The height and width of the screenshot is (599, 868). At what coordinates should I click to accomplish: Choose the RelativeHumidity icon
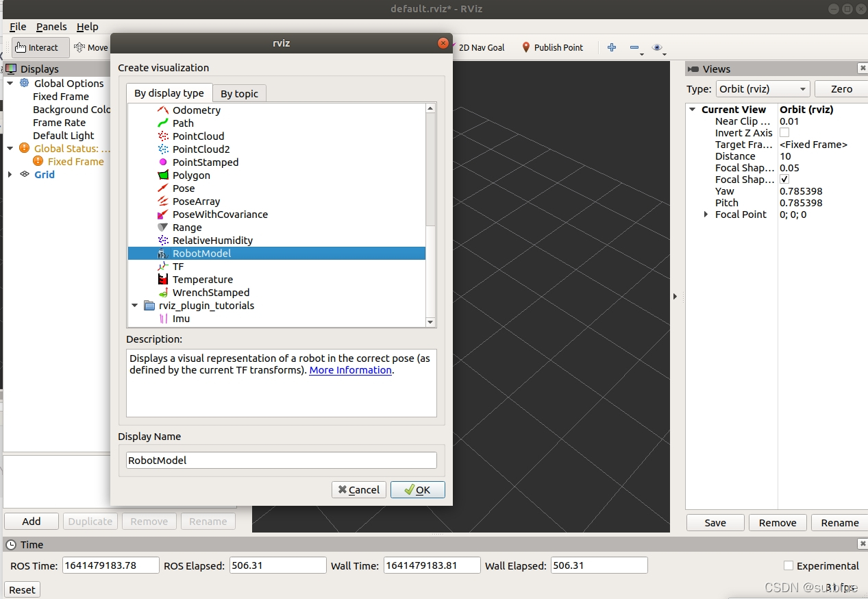click(163, 240)
